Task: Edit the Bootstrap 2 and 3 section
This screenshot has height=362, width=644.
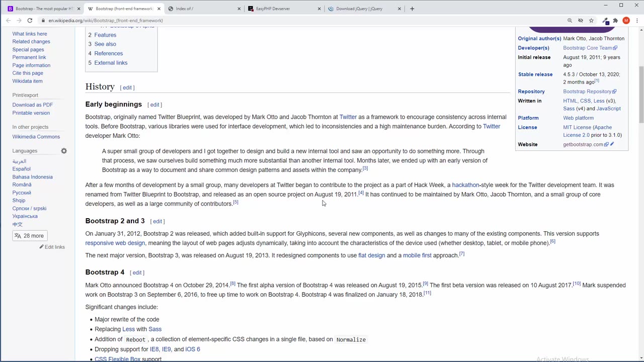Action: (157, 221)
